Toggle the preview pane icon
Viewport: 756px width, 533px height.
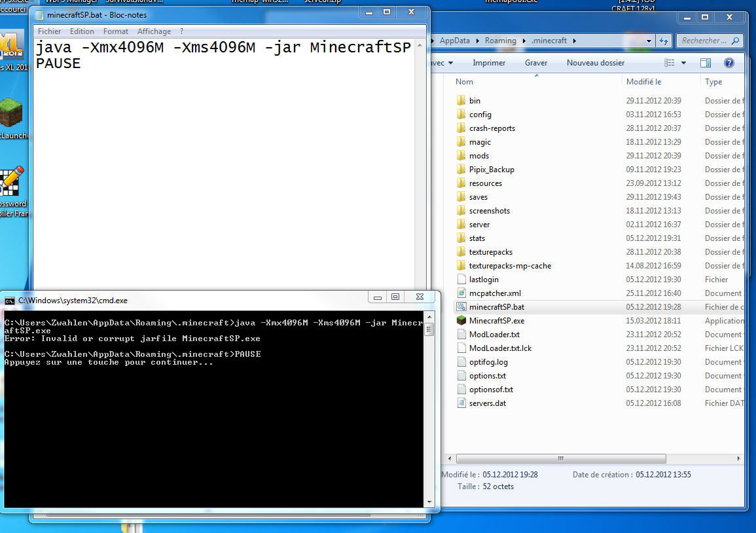pyautogui.click(x=706, y=63)
